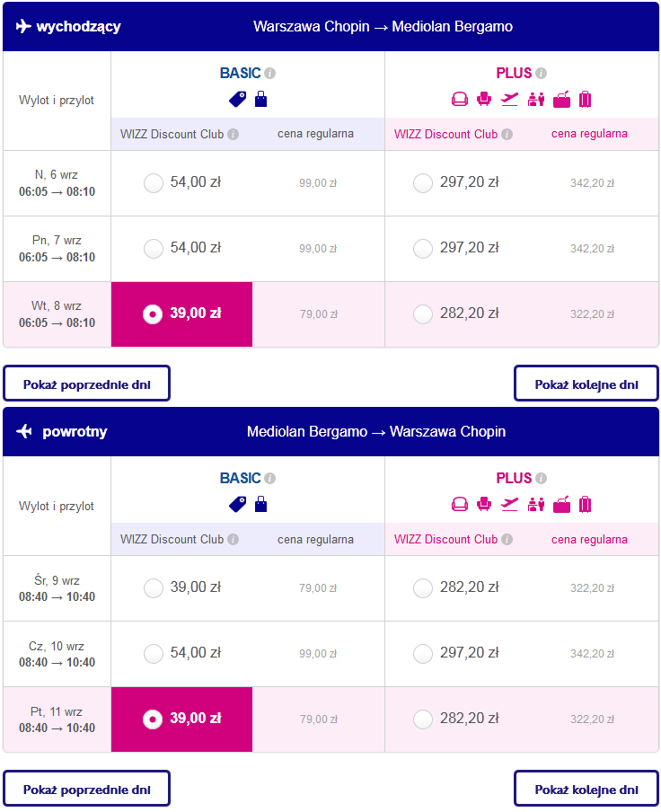Choose 54,00 zł BASIC fare on Cz, 10 wrz
The image size is (661, 812).
coord(154,654)
